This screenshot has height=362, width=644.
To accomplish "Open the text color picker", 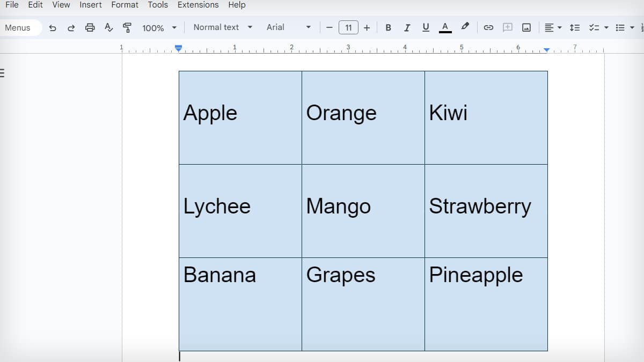I will pyautogui.click(x=445, y=27).
